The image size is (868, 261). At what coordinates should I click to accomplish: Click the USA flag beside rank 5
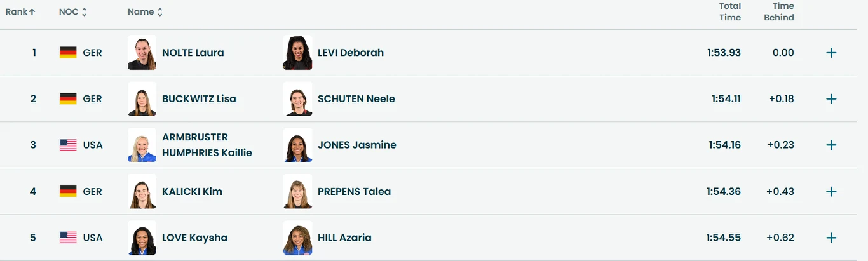[68, 238]
